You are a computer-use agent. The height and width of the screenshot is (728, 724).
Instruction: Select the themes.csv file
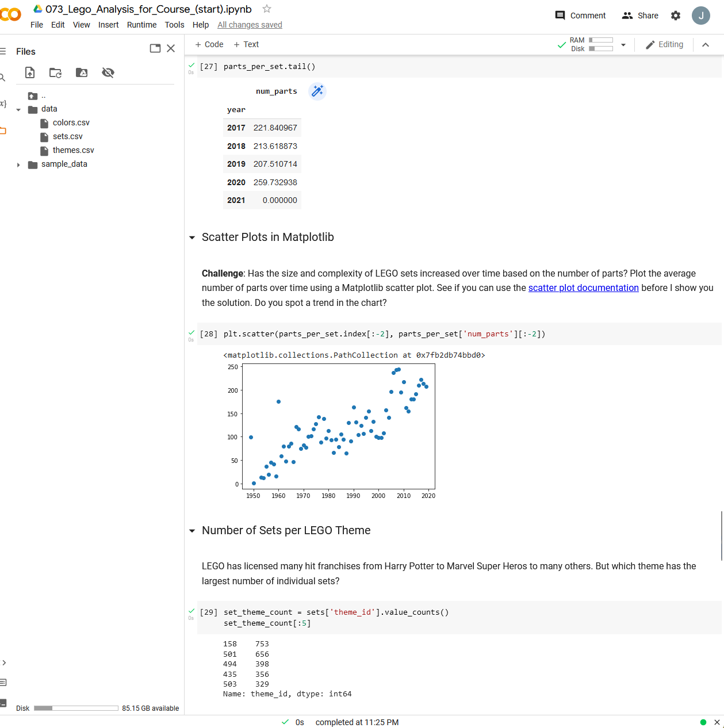click(72, 150)
